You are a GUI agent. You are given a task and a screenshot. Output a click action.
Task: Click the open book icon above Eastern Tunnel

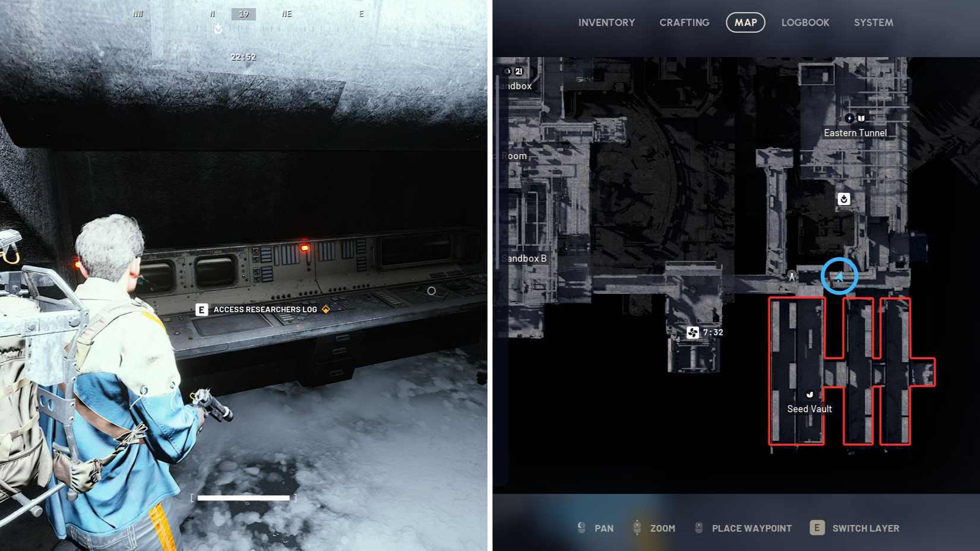pos(861,118)
